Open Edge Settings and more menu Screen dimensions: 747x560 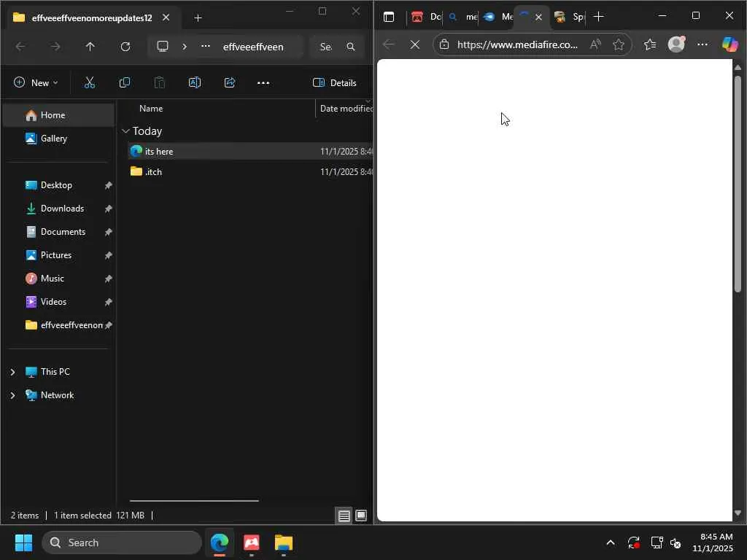pyautogui.click(x=703, y=44)
